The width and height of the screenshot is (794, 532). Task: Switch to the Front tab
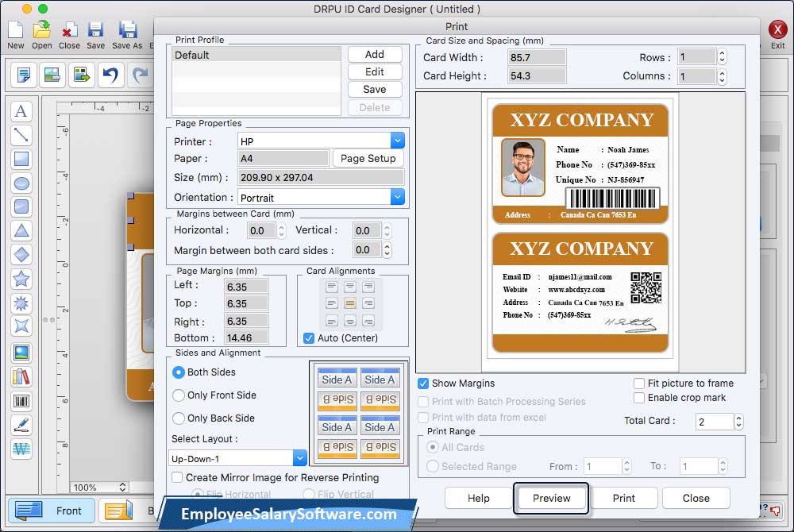[51, 511]
